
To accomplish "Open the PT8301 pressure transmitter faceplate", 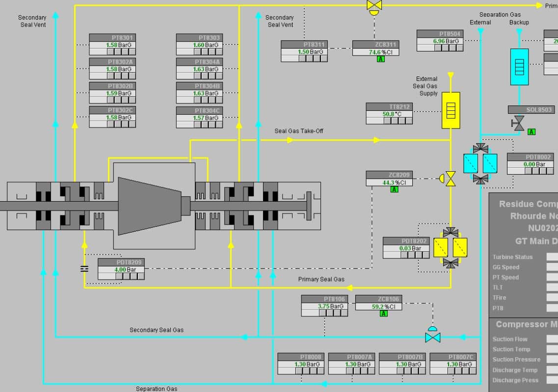I will pyautogui.click(x=112, y=38).
